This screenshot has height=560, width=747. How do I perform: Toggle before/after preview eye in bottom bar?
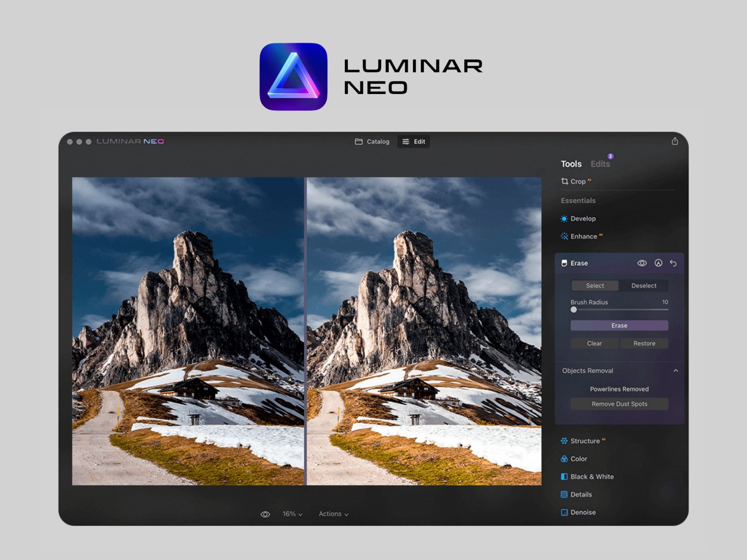pos(265,514)
